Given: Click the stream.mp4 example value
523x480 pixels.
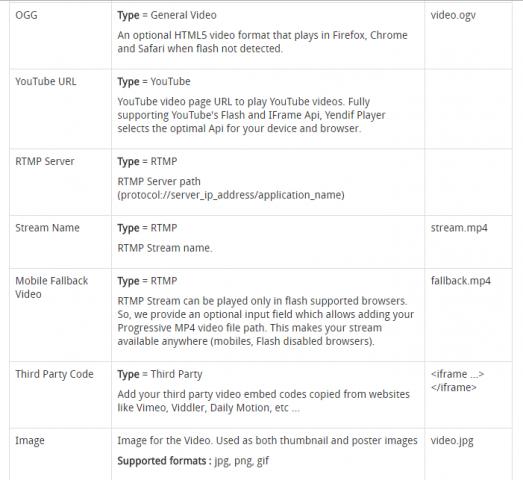Looking at the screenshot, I should 459,228.
